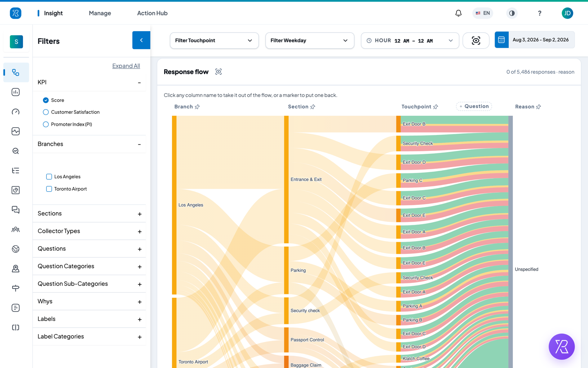Open the Filter Touchpoint dropdown
This screenshot has height=368, width=588.
click(214, 40)
